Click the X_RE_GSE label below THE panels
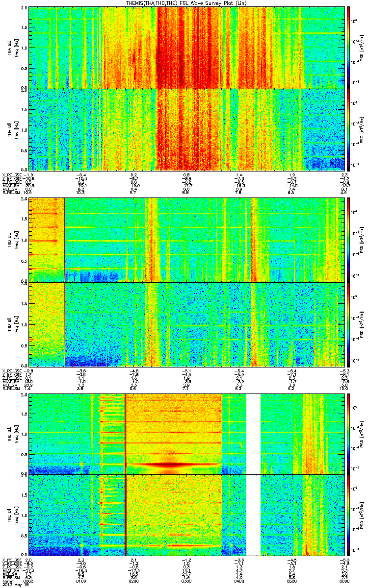368x588 pixels. (12, 560)
